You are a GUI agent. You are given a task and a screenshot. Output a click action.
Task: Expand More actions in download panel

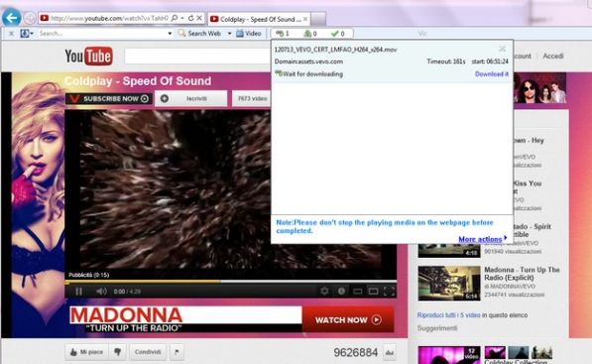pyautogui.click(x=483, y=239)
